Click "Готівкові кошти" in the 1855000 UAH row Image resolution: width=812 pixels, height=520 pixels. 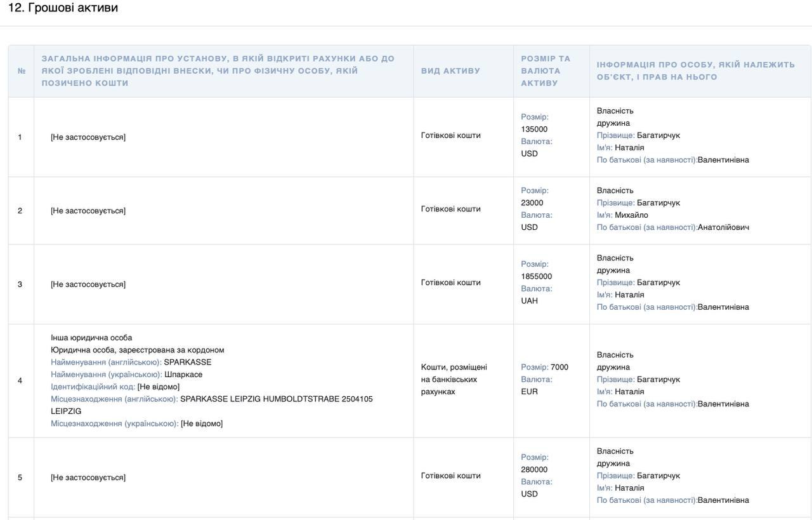pyautogui.click(x=451, y=283)
